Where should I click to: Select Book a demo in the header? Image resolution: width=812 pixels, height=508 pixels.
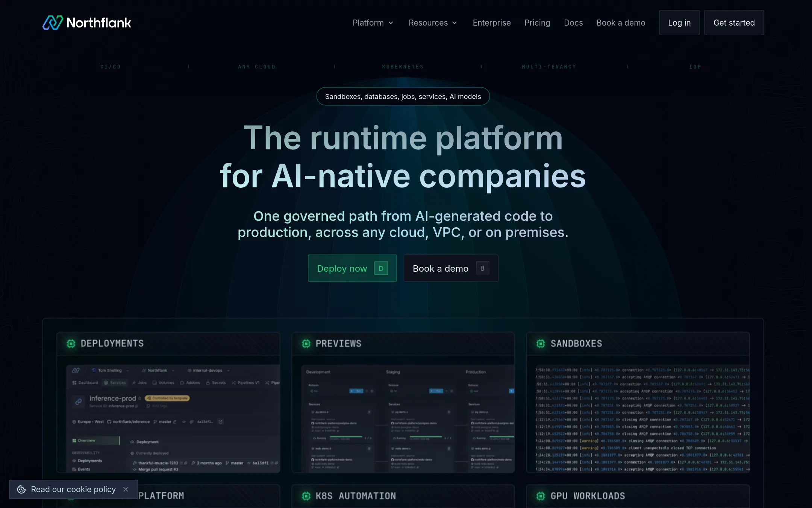coord(621,23)
